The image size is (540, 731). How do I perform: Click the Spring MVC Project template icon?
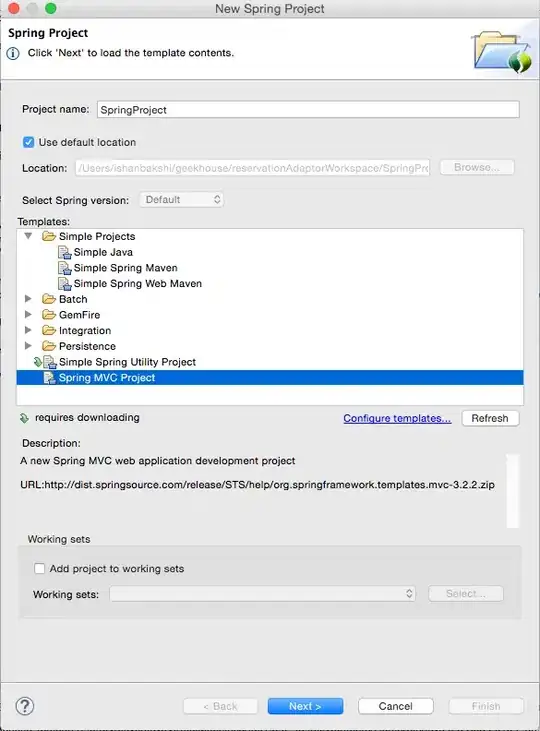(x=49, y=378)
